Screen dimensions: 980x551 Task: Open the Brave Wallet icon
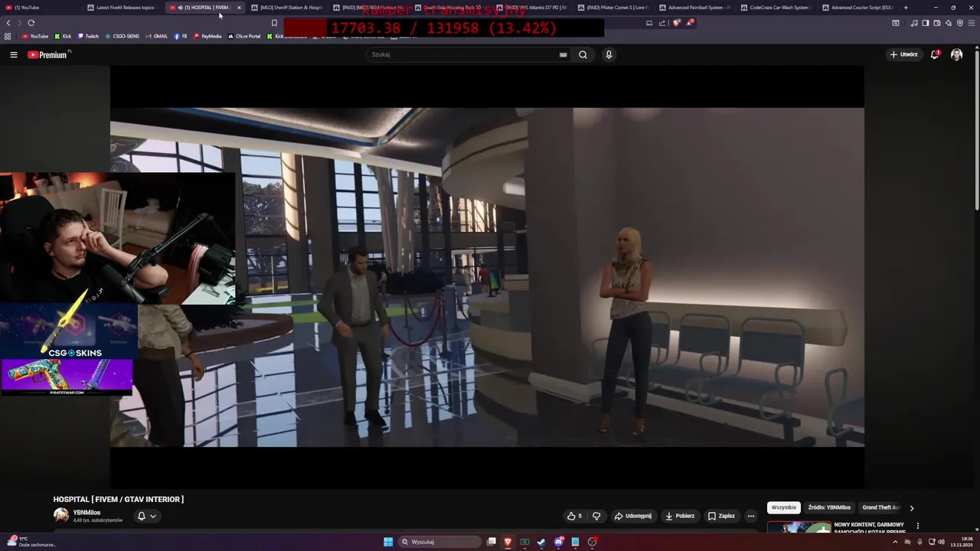(x=936, y=23)
